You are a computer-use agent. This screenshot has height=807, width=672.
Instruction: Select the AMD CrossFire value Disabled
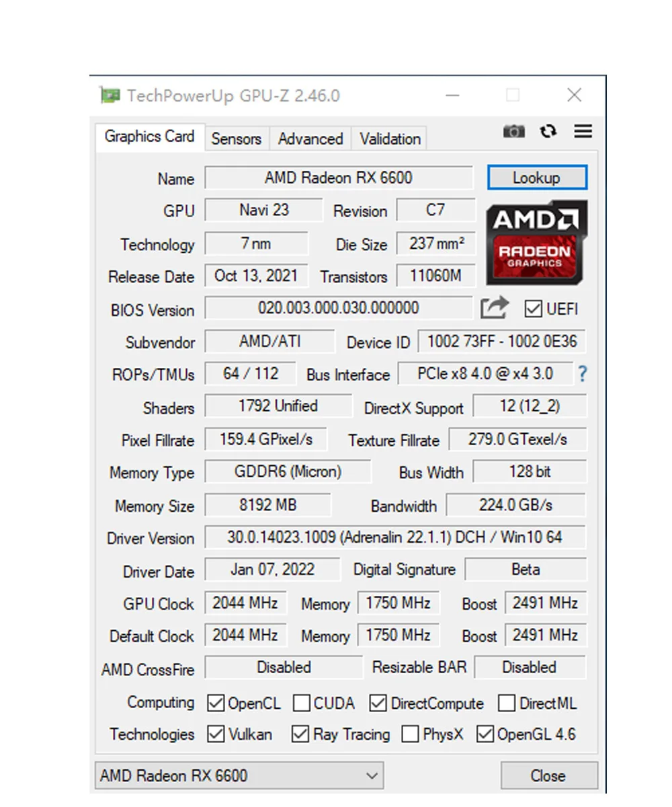pyautogui.click(x=284, y=668)
